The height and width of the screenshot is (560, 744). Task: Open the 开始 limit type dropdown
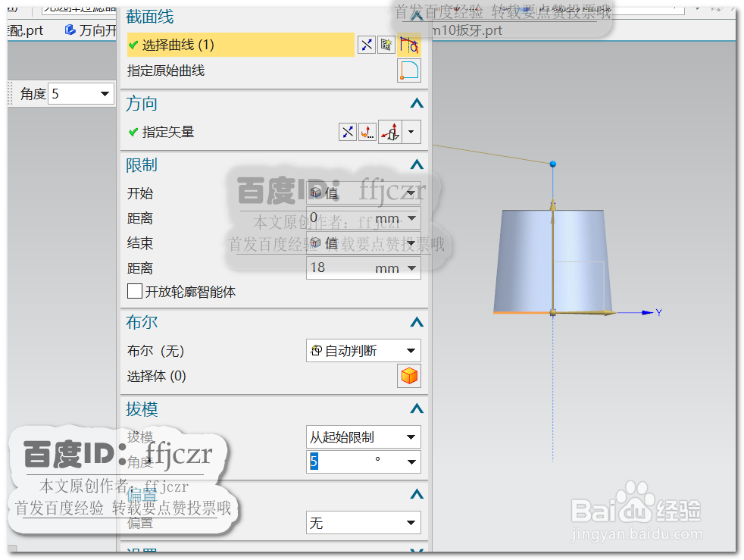click(x=364, y=193)
